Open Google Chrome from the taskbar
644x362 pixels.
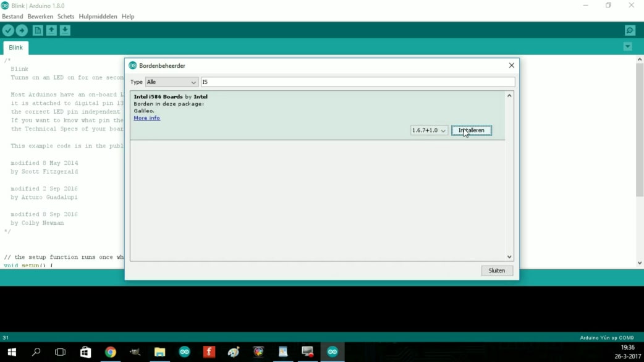[111, 352]
